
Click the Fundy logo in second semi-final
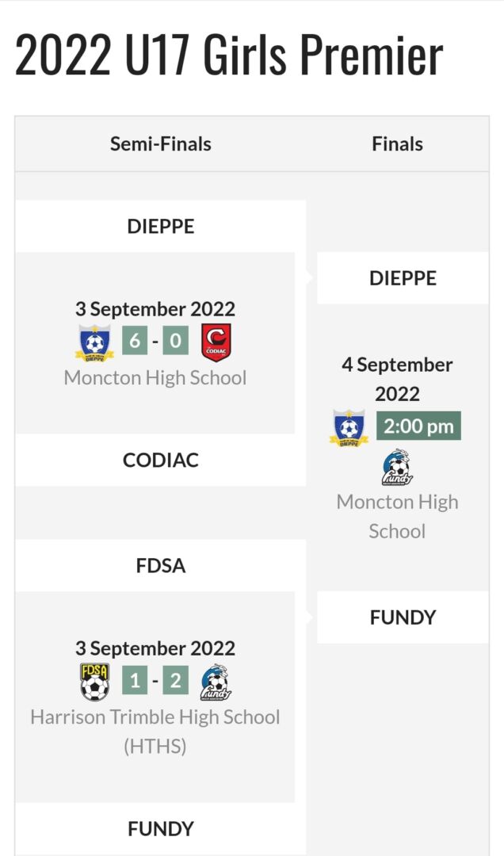216,682
